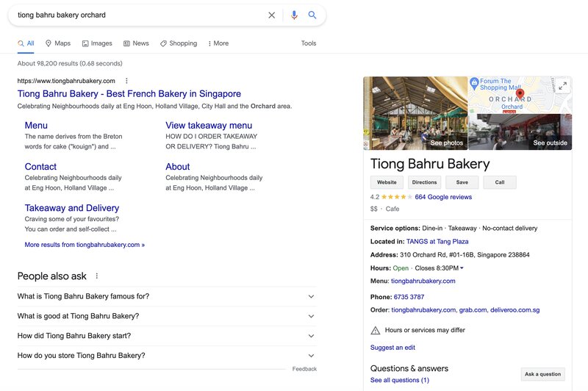
Task: Click the Directions button
Action: (x=425, y=182)
